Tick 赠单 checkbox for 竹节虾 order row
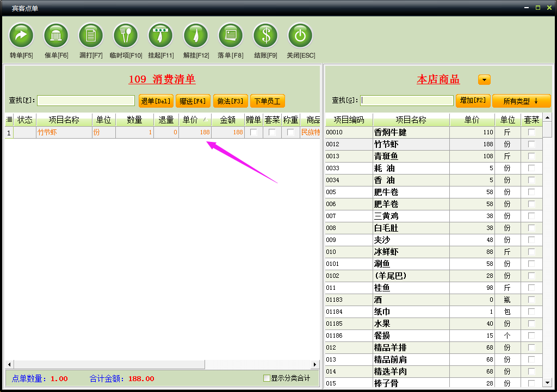 (253, 132)
